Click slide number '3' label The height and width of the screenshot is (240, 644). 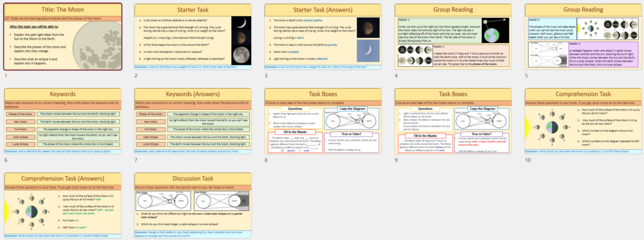pos(266,75)
